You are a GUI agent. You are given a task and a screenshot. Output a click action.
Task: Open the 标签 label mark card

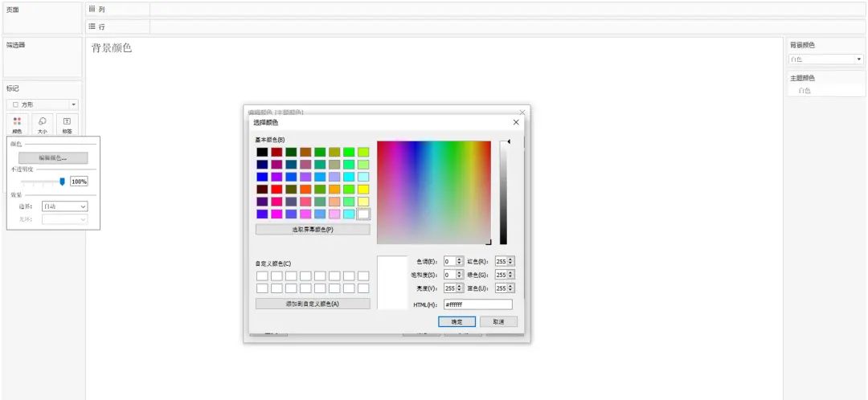(67, 125)
